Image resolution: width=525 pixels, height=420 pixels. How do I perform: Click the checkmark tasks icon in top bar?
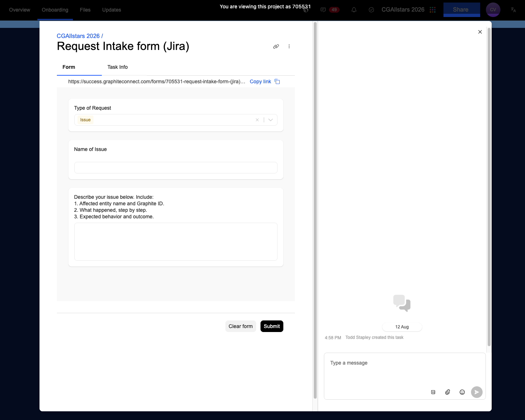coord(371,10)
